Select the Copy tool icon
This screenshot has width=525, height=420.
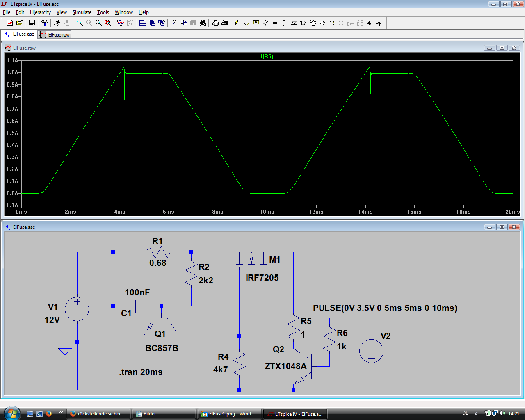[x=184, y=23]
